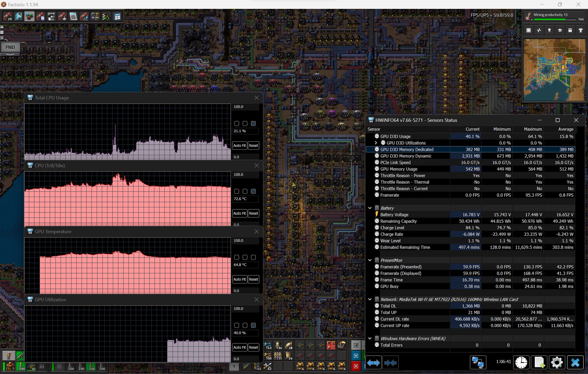588x374 pixels.
Task: Click the mod button showing number 29
Action: tap(7, 16)
